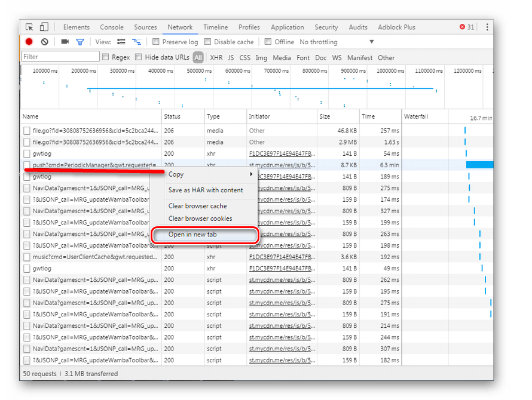The width and height of the screenshot is (532, 400).
Task: Switch to the large request rows view icon
Action: [121, 42]
